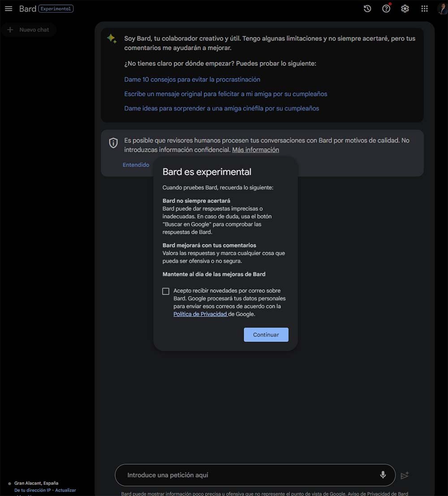
Task: Click the send message arrow icon
Action: (x=405, y=475)
